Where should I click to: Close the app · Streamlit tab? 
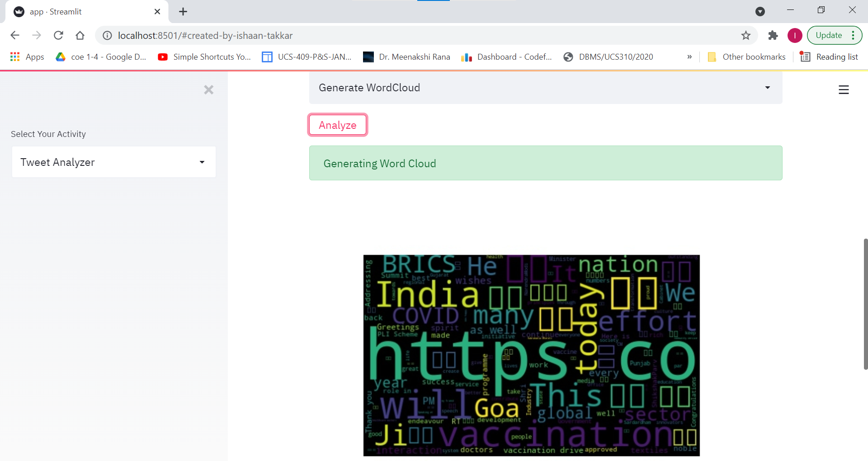coord(157,12)
